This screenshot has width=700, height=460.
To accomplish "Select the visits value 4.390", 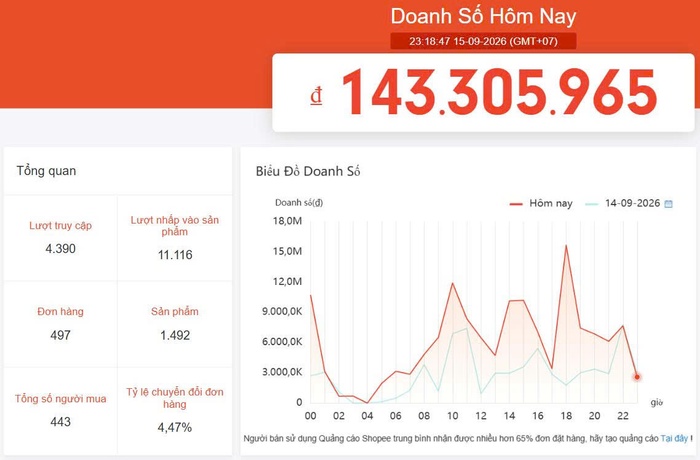I will [60, 249].
